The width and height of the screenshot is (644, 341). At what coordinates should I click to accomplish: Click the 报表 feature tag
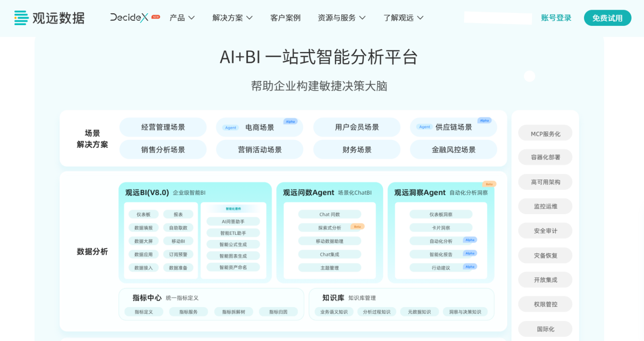(x=178, y=214)
